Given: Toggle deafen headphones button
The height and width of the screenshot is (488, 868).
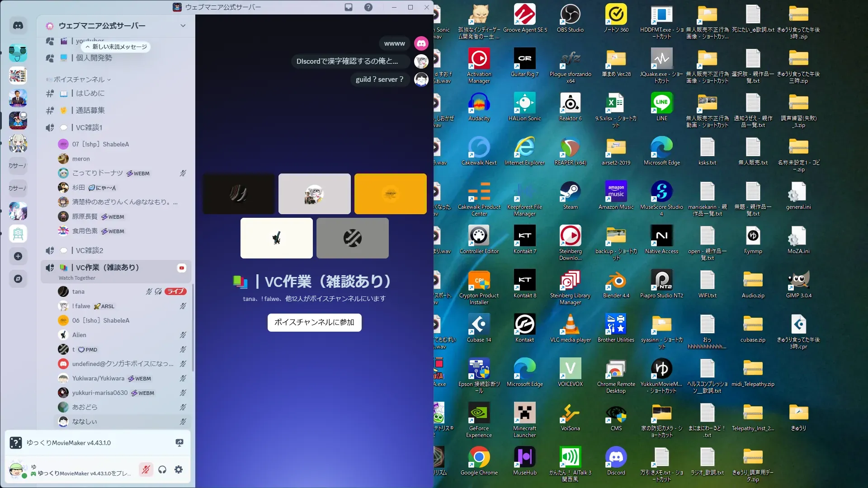Looking at the screenshot, I should (x=162, y=469).
